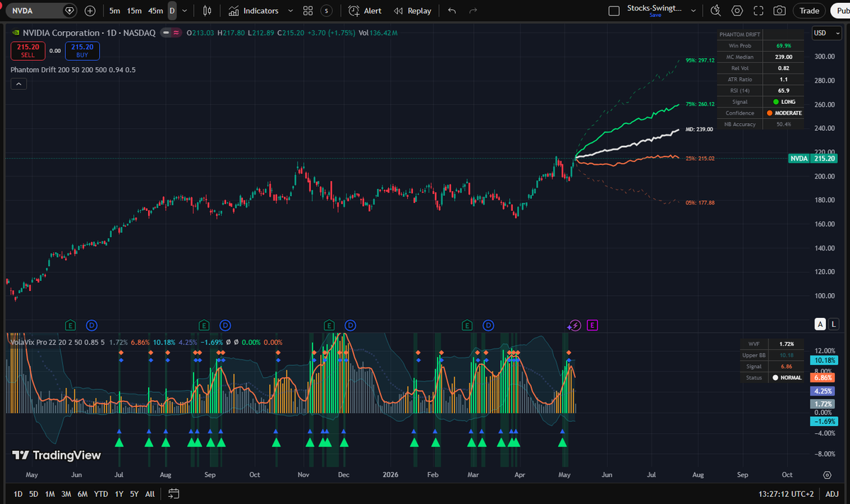The width and height of the screenshot is (850, 504).
Task: Take a chart snapshot with camera icon
Action: [779, 11]
